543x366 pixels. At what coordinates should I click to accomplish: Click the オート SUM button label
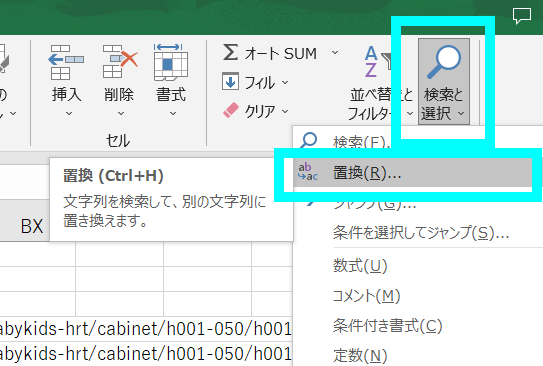click(x=281, y=53)
